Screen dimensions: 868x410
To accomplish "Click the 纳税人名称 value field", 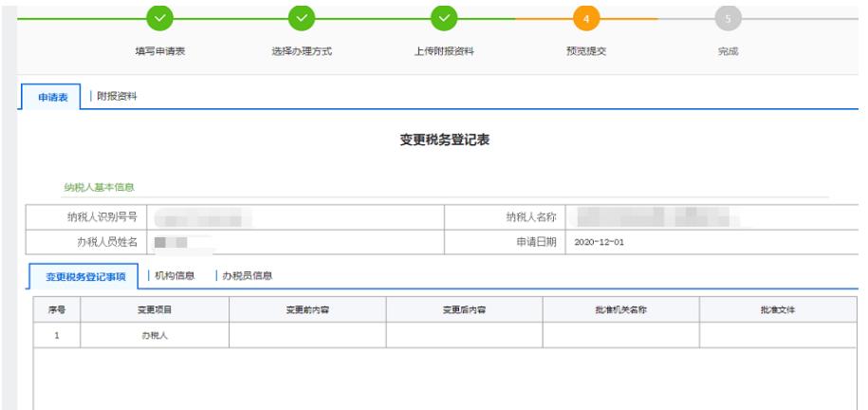I will point(711,217).
